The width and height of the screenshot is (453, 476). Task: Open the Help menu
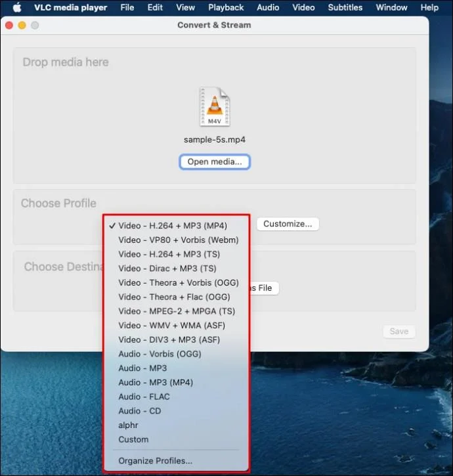(x=429, y=7)
